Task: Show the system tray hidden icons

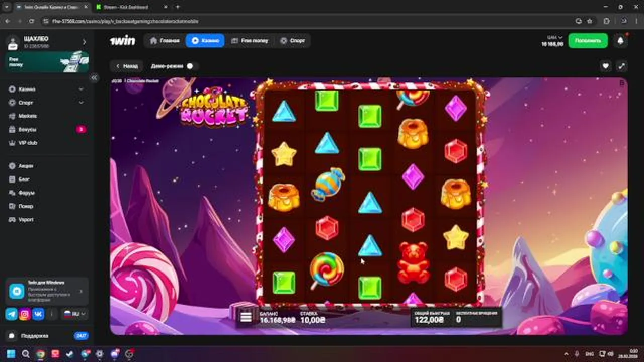Action: pos(567,354)
